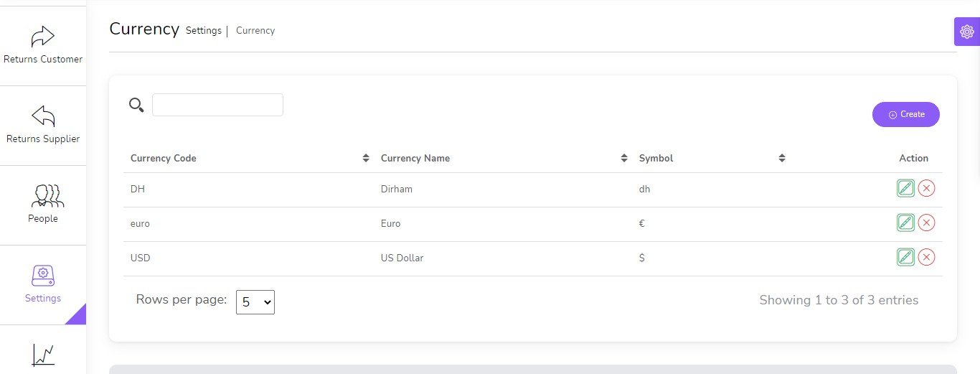
Task: Expand the Rows per page dropdown
Action: tap(255, 302)
